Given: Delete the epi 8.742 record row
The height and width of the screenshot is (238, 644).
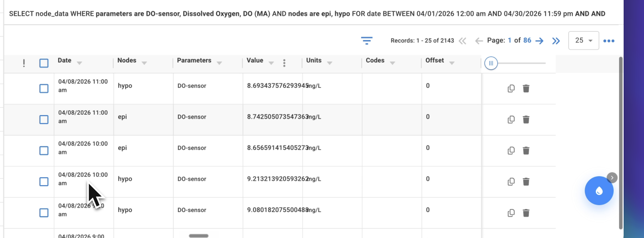Looking at the screenshot, I should pos(526,119).
